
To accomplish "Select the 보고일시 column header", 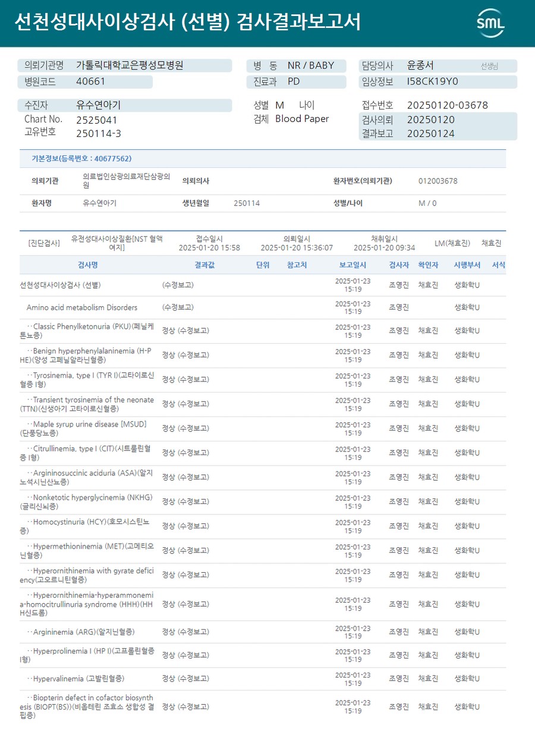I will [353, 265].
